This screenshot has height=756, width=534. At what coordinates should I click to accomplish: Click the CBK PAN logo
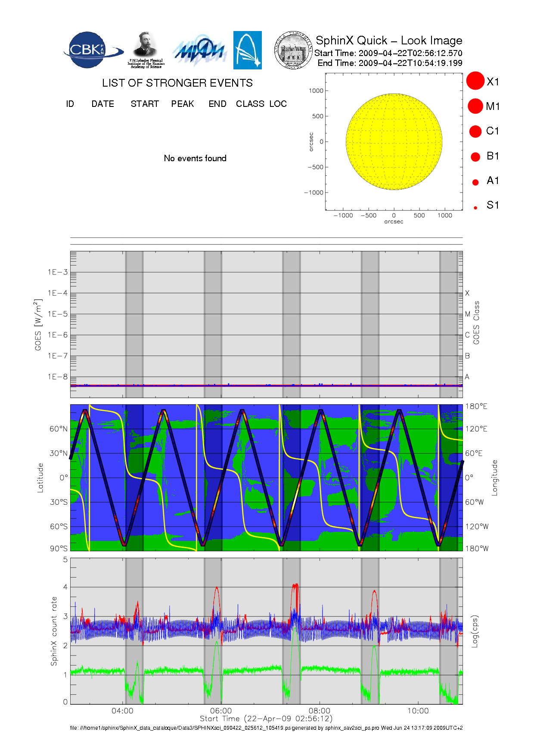pyautogui.click(x=92, y=50)
